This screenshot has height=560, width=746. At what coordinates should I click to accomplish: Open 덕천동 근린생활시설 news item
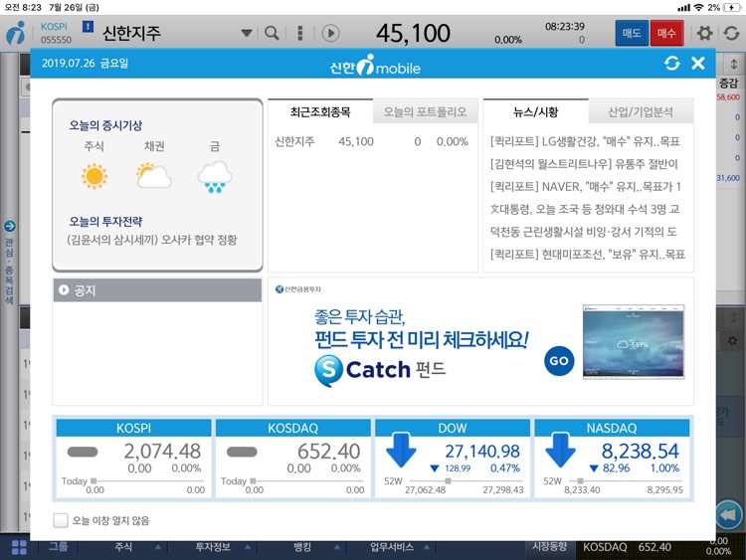tap(584, 232)
